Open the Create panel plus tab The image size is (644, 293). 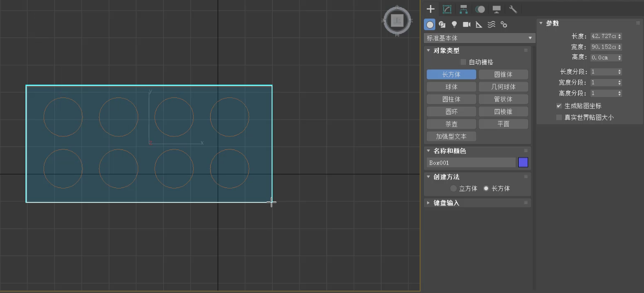[431, 9]
